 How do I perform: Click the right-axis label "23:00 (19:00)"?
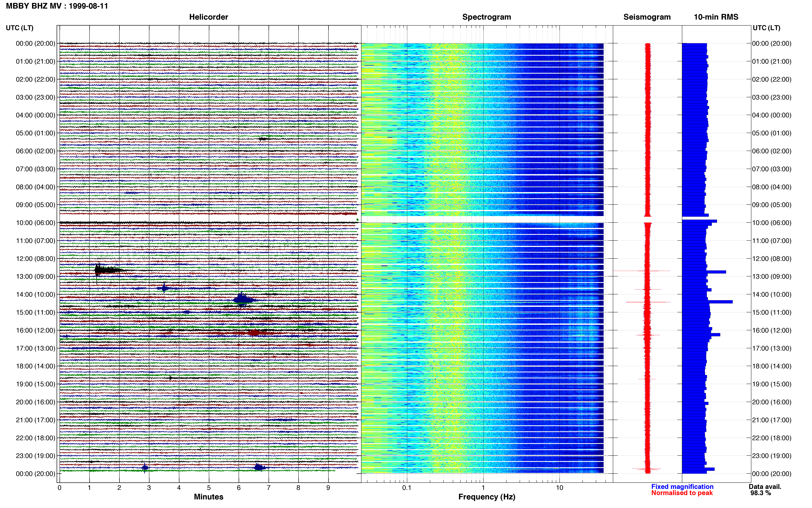(x=772, y=456)
